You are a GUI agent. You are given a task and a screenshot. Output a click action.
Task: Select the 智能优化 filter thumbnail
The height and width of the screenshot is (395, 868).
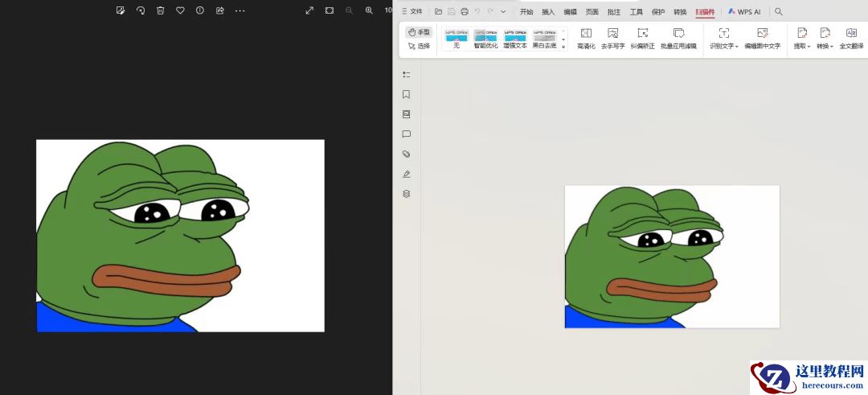point(485,39)
